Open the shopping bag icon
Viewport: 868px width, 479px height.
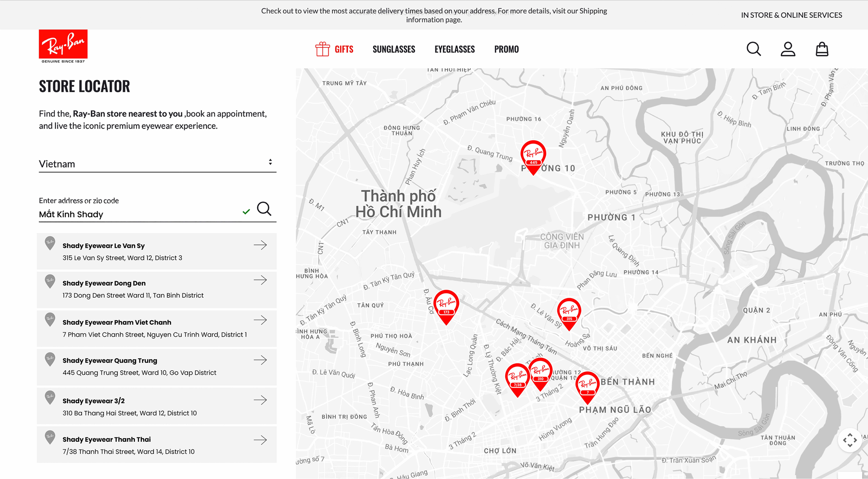pos(822,49)
